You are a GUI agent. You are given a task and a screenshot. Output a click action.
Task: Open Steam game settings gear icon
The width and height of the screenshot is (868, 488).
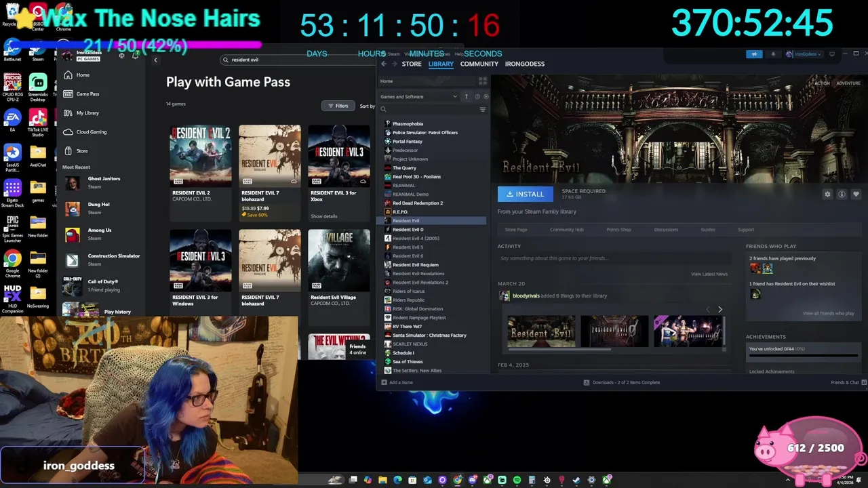pos(827,195)
